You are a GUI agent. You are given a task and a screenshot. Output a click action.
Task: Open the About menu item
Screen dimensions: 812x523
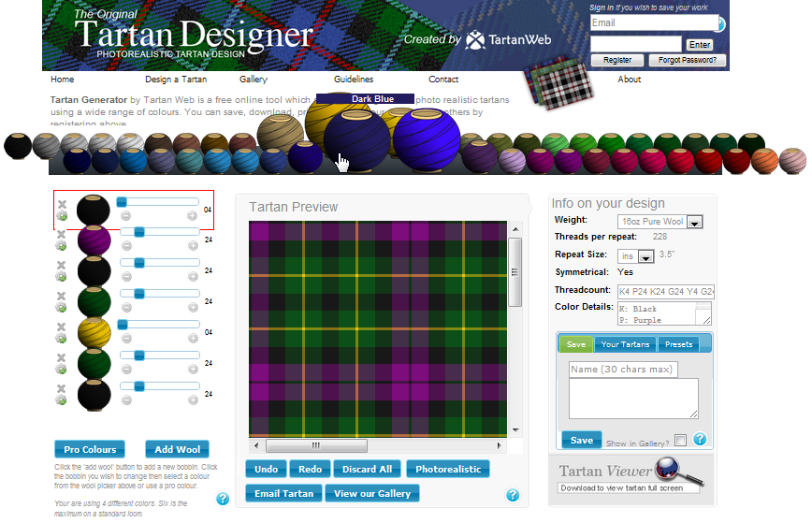630,80
